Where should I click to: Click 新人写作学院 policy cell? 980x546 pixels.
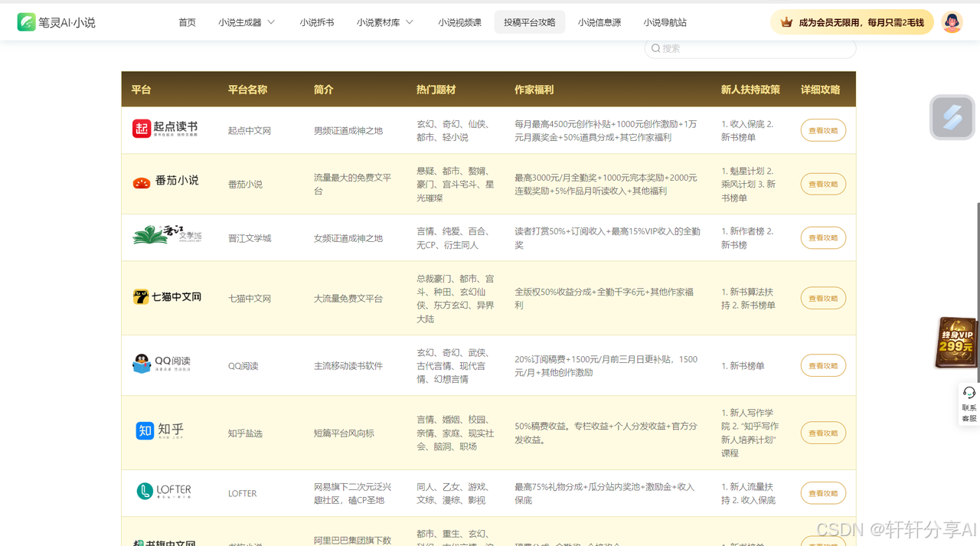tap(749, 433)
